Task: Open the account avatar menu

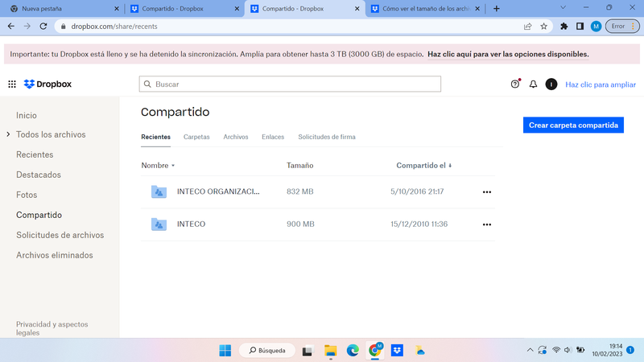Action: click(x=551, y=84)
